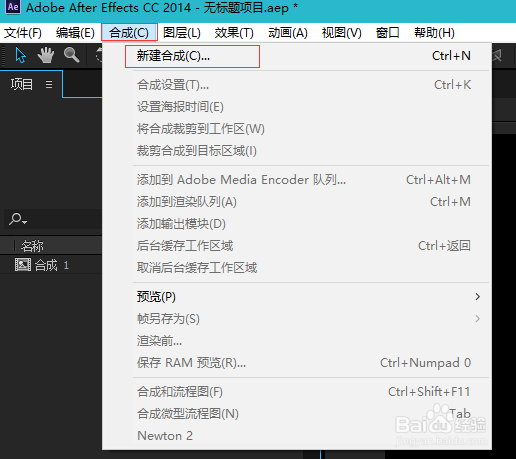Choose 合成微型流程图(N) entry

point(297,414)
